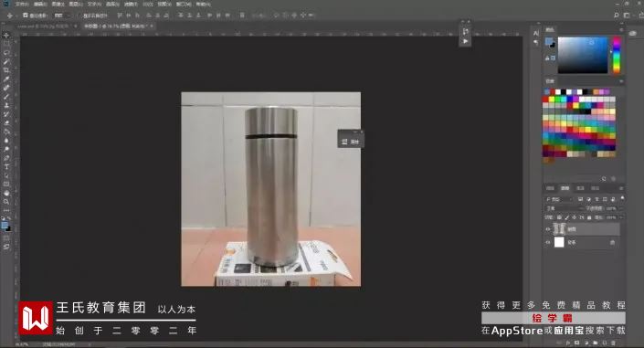
Task: Open the Character panel icon
Action: coord(536,33)
